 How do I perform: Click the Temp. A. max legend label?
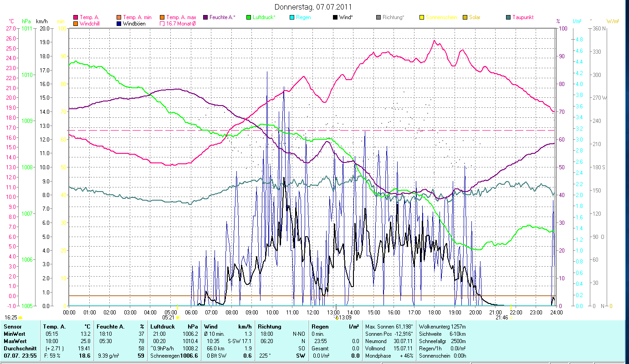pyautogui.click(x=181, y=17)
